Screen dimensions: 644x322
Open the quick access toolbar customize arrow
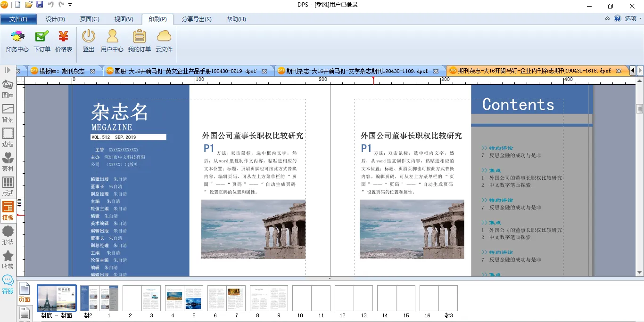click(x=70, y=5)
